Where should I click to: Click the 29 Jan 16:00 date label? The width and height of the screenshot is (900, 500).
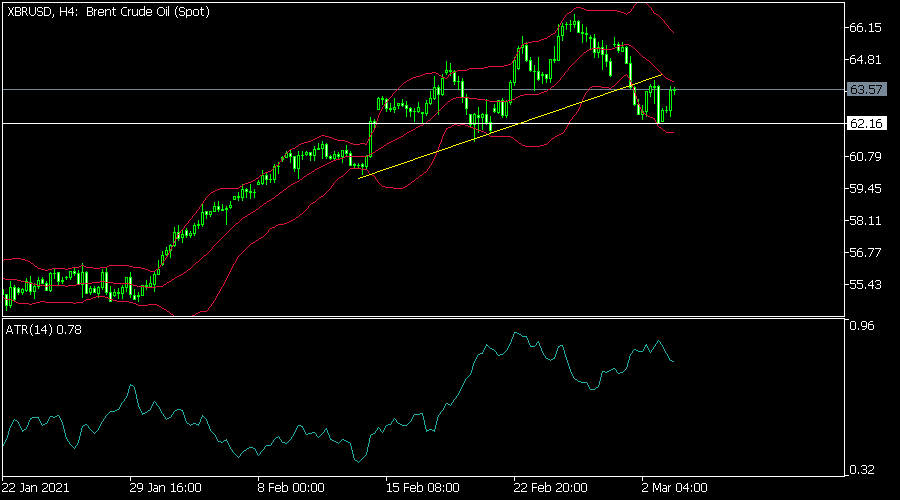pos(165,488)
